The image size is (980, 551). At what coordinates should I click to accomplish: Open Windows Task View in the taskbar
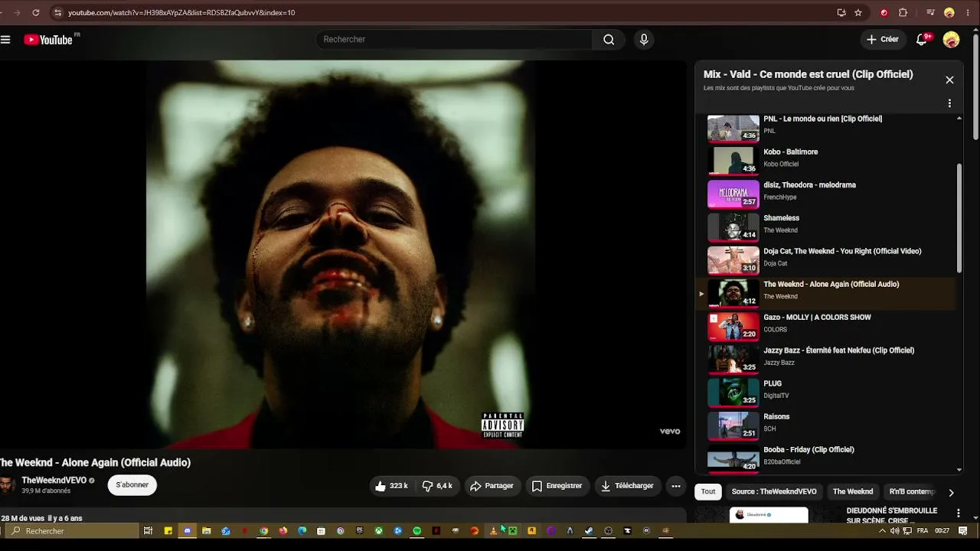coord(148,531)
